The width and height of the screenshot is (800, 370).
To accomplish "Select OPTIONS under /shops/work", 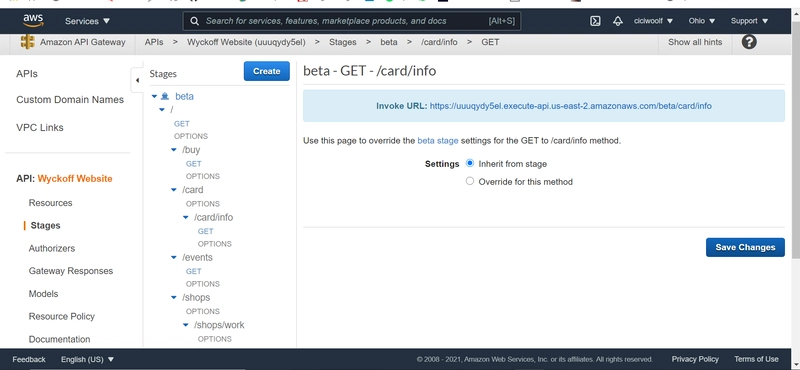I will [x=215, y=339].
